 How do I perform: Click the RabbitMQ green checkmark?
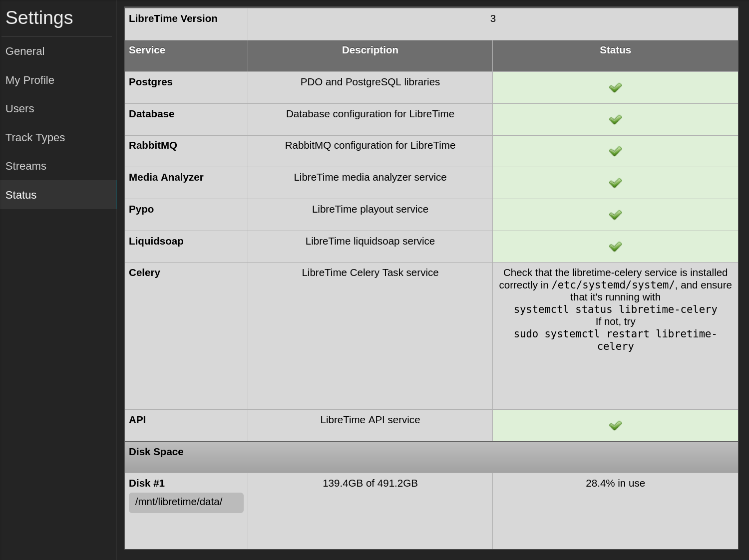click(x=615, y=151)
